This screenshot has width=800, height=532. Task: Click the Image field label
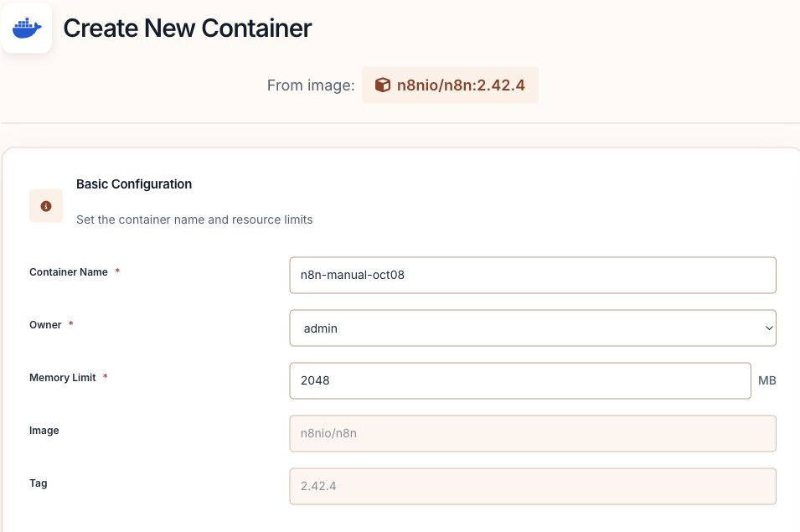pos(44,431)
